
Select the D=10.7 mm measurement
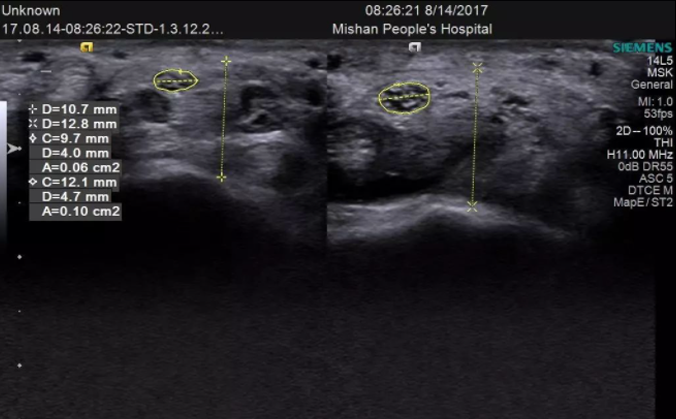click(x=74, y=108)
